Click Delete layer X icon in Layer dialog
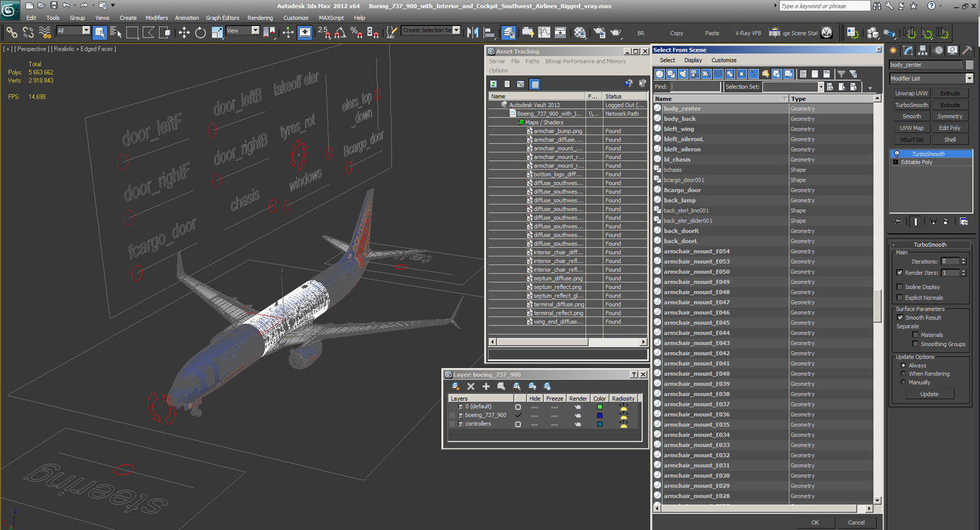 click(x=471, y=386)
